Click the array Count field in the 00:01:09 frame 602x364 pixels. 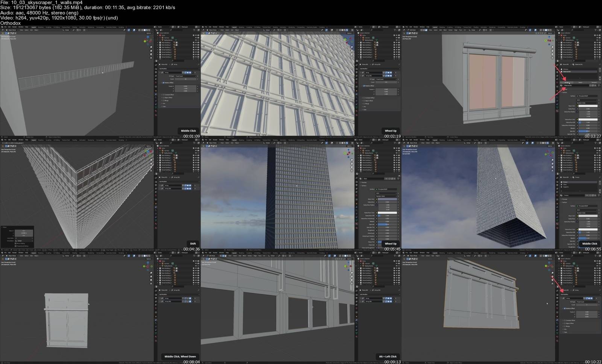(x=186, y=79)
